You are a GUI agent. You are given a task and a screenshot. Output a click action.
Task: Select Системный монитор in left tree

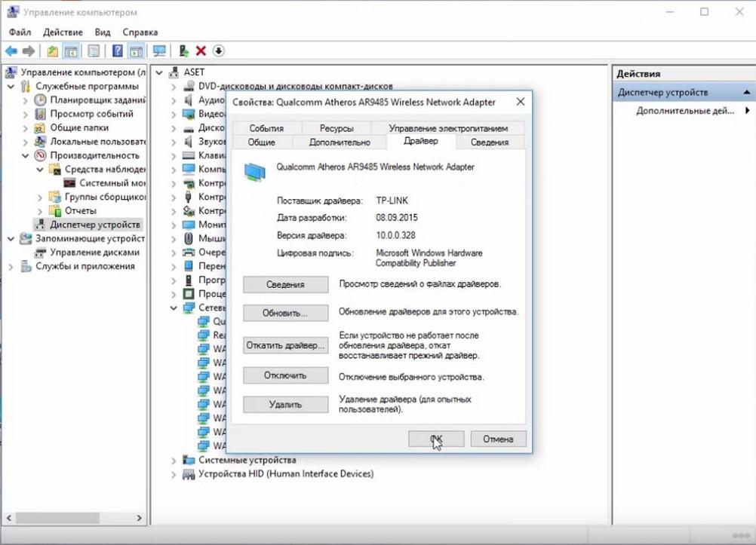coord(112,183)
